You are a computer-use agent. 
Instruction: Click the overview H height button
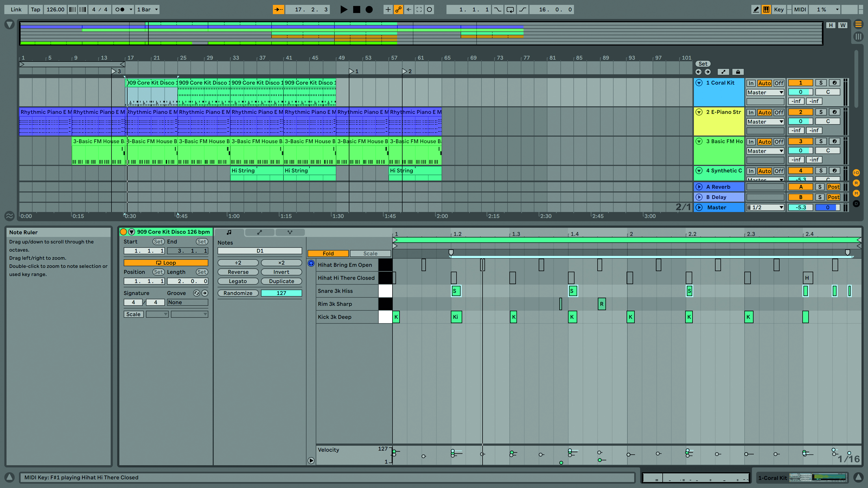831,25
